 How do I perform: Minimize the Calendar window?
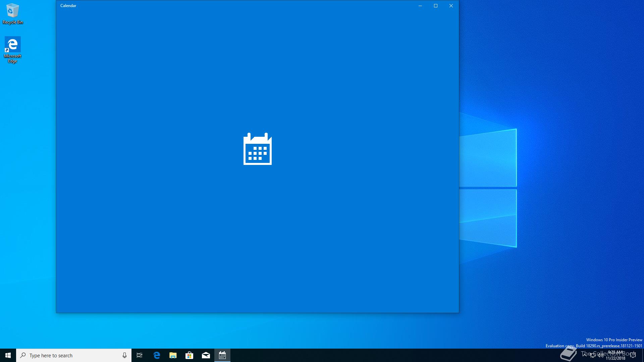click(x=420, y=6)
